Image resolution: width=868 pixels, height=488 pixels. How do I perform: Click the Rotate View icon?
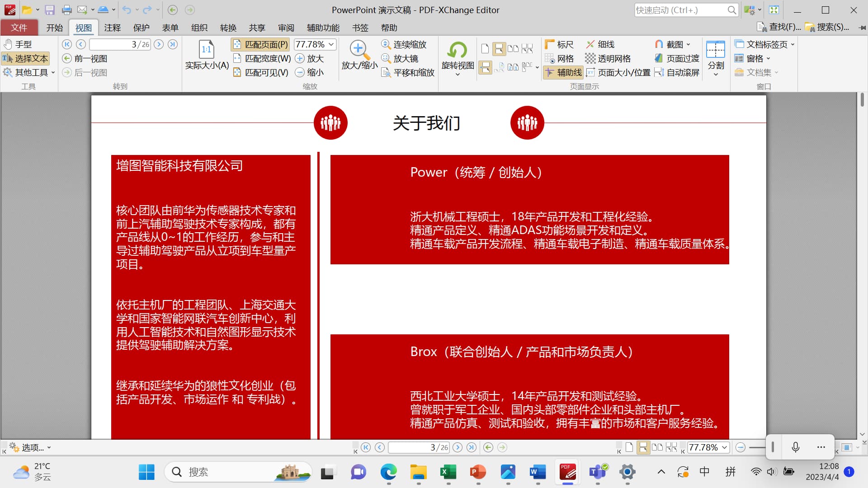pyautogui.click(x=458, y=51)
